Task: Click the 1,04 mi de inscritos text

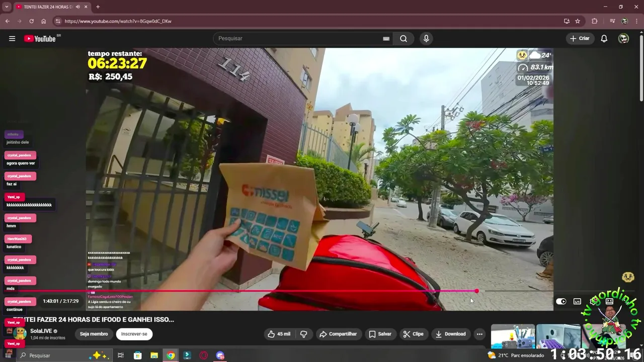Action: pyautogui.click(x=48, y=338)
